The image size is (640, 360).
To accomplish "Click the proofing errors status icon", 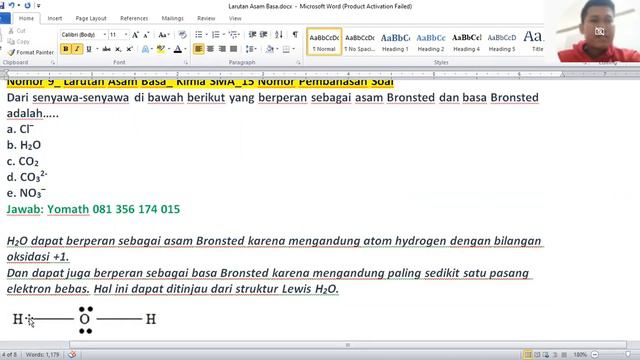I will (x=72, y=354).
